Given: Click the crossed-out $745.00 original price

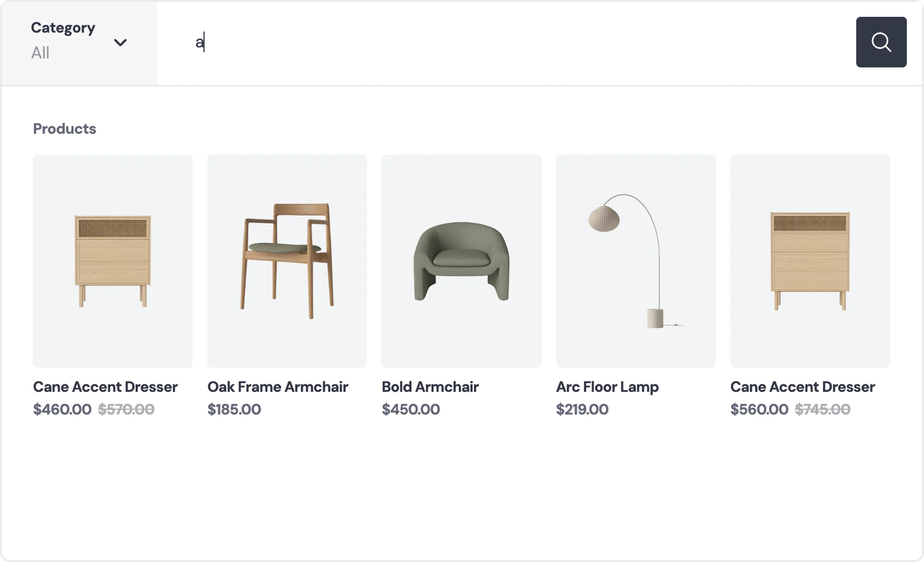Looking at the screenshot, I should [822, 410].
